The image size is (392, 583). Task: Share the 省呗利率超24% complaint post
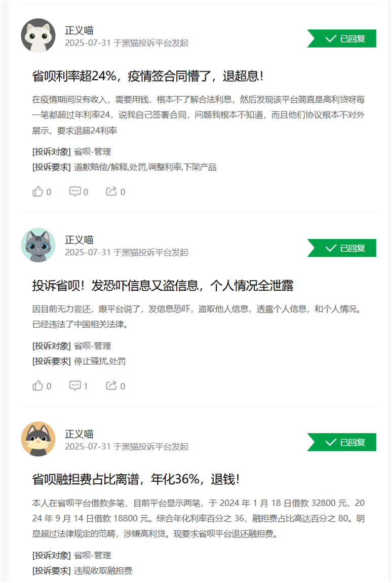click(x=115, y=192)
